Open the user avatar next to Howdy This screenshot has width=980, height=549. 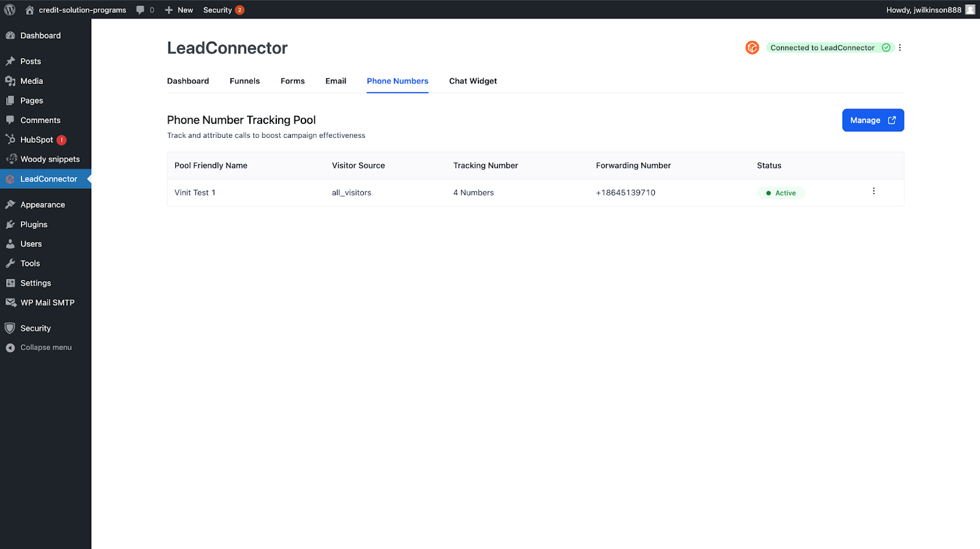point(970,10)
